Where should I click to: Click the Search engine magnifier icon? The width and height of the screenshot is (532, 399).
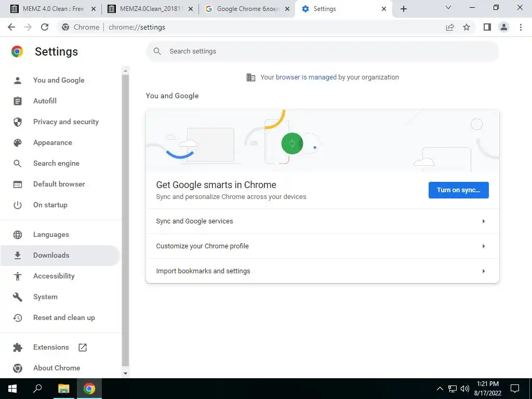18,164
